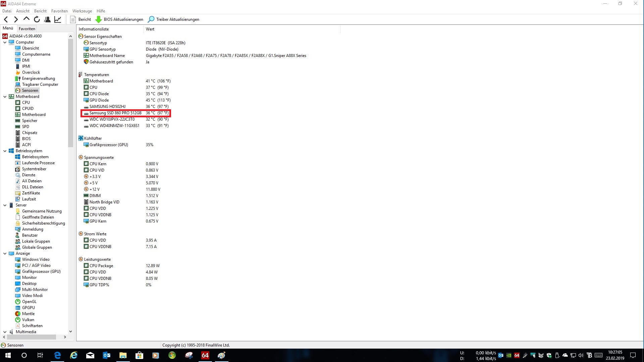Collapse the Server tree node

tap(5, 205)
